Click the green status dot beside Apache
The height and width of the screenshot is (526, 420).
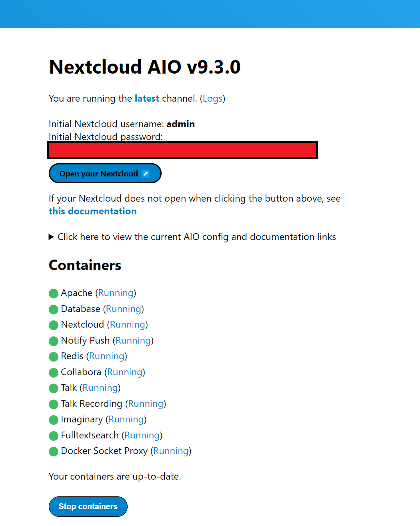click(x=54, y=294)
